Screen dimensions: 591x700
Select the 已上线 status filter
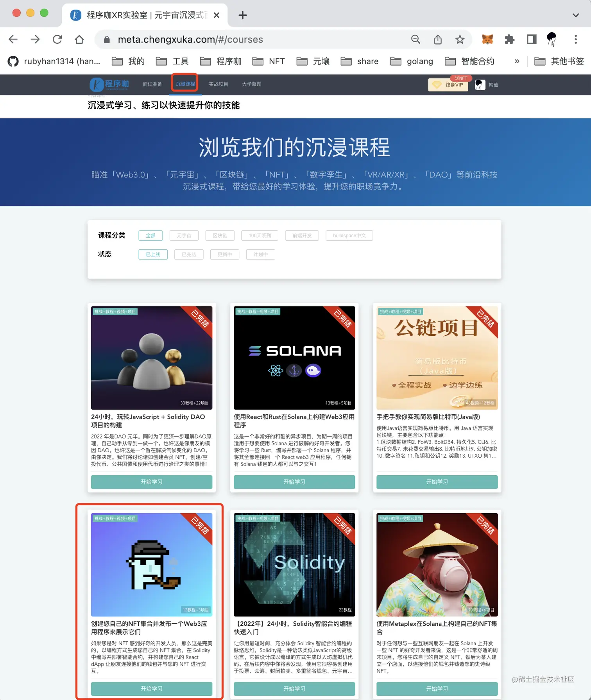click(153, 254)
